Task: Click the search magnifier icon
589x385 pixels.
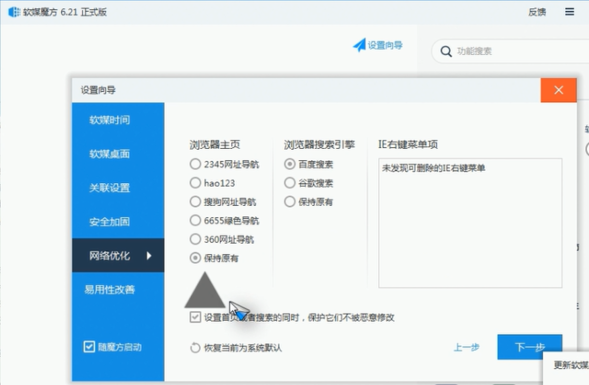Action: pos(446,51)
